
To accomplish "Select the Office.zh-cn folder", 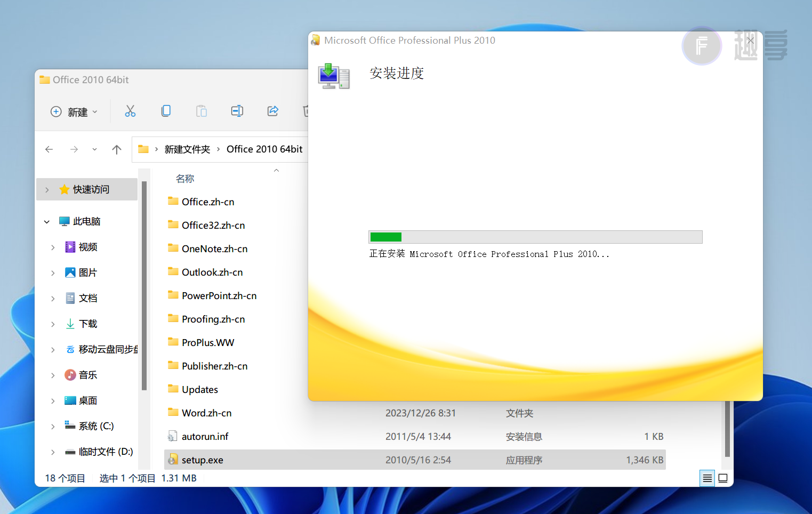I will (208, 202).
